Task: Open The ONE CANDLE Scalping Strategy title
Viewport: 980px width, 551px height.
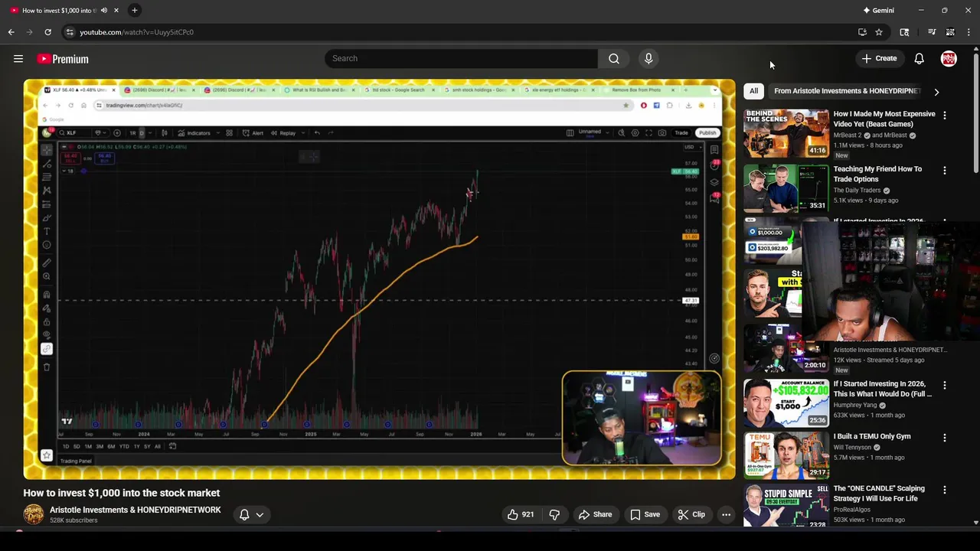Action: click(x=879, y=494)
